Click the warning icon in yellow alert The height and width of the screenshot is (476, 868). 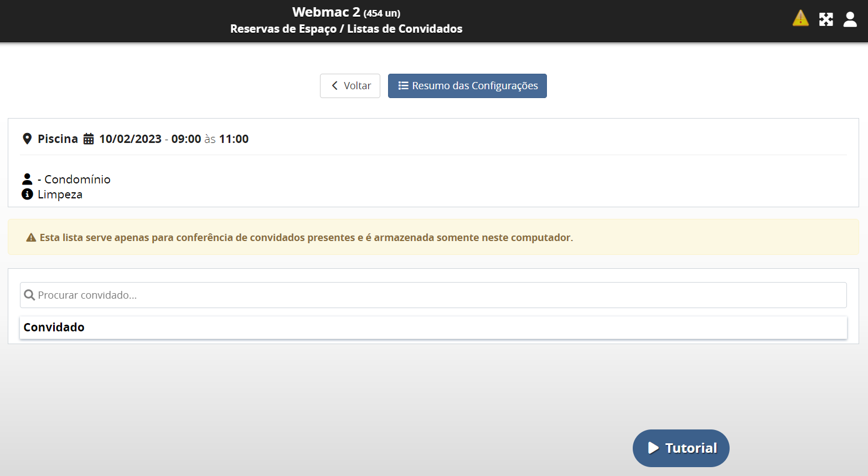pos(31,238)
